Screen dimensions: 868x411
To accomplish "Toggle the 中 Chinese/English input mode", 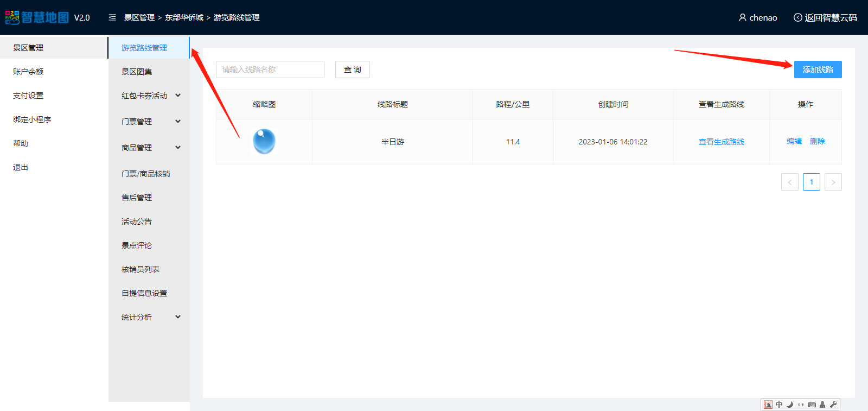I will pos(779,404).
